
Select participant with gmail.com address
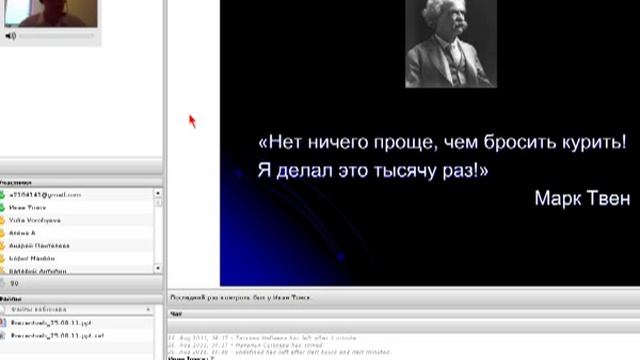pos(45,195)
